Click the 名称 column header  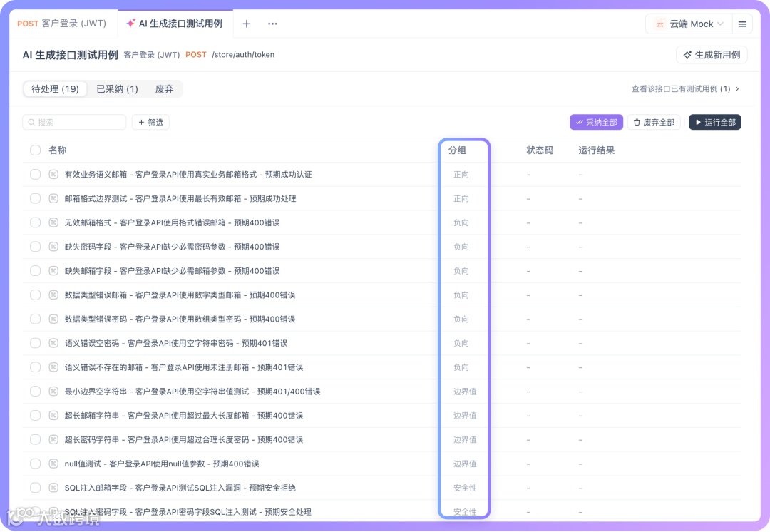tap(58, 150)
